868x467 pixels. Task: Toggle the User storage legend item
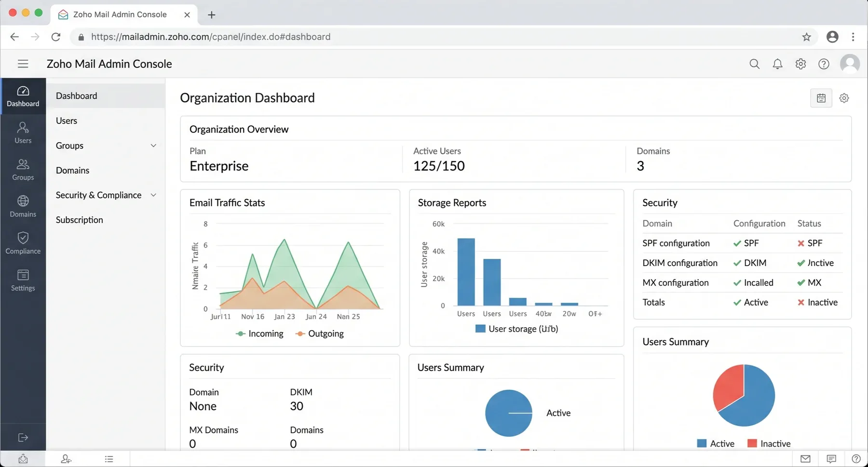click(516, 329)
